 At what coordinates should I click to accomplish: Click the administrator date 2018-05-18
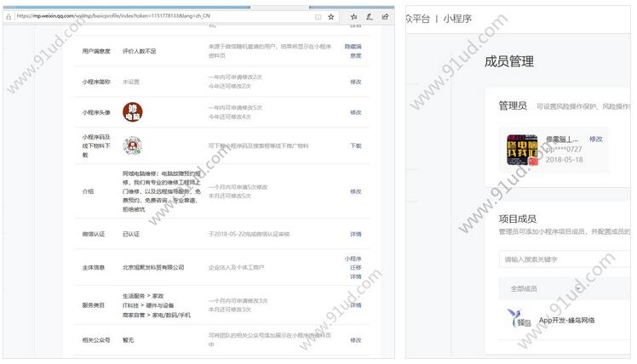click(565, 160)
